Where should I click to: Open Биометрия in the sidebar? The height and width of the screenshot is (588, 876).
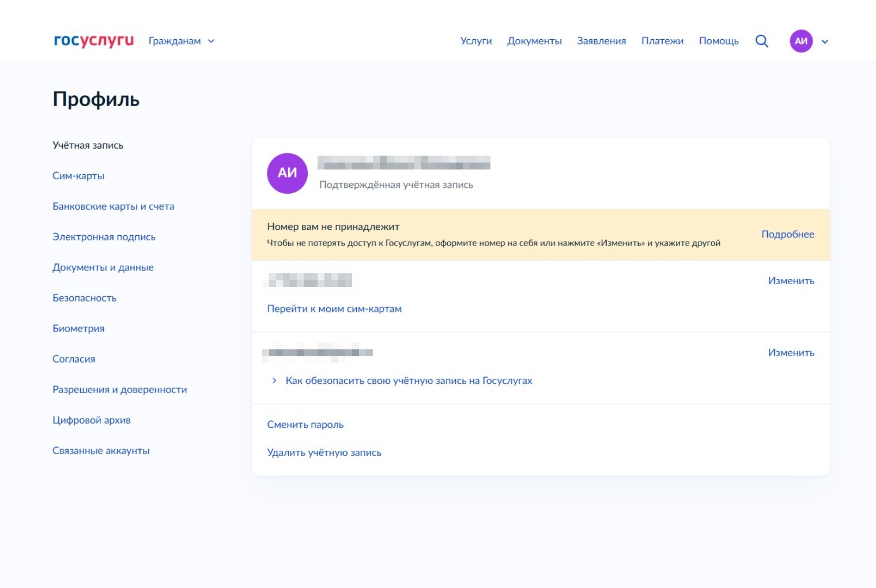pyautogui.click(x=78, y=329)
